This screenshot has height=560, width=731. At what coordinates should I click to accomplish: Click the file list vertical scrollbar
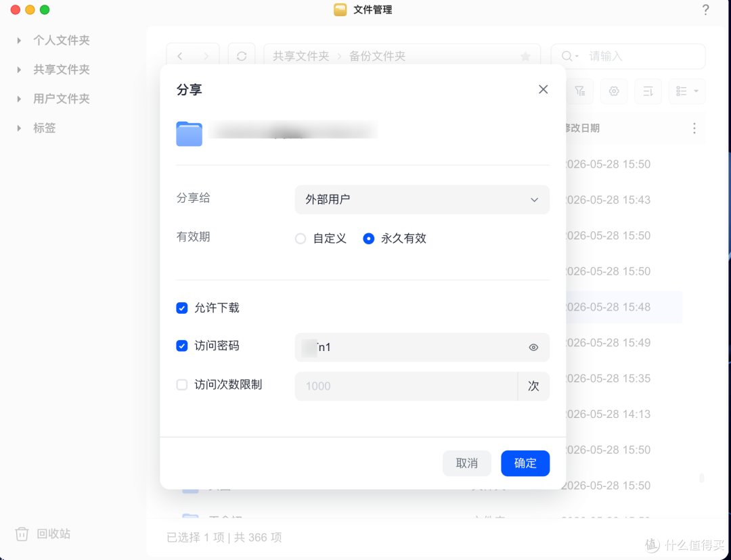702,478
